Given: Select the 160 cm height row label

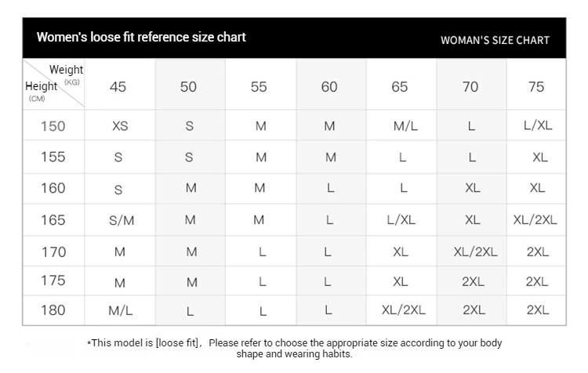Looking at the screenshot, I should 53,188.
